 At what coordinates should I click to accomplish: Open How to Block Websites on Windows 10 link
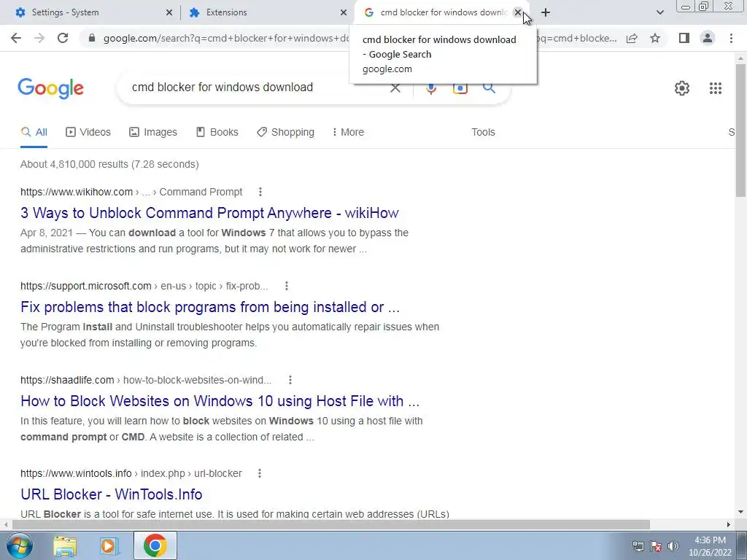point(220,401)
